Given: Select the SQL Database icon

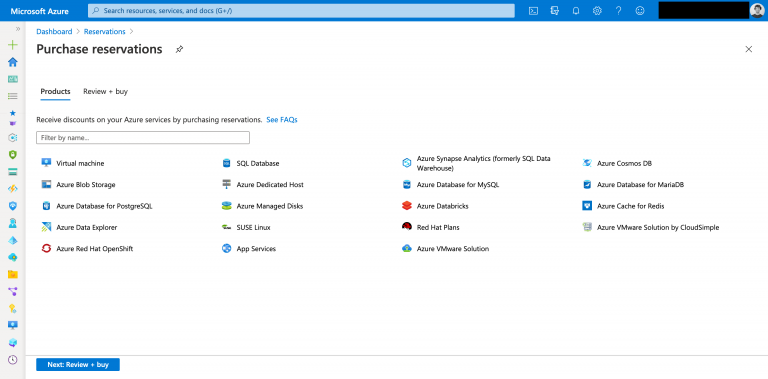Looking at the screenshot, I should pos(226,163).
